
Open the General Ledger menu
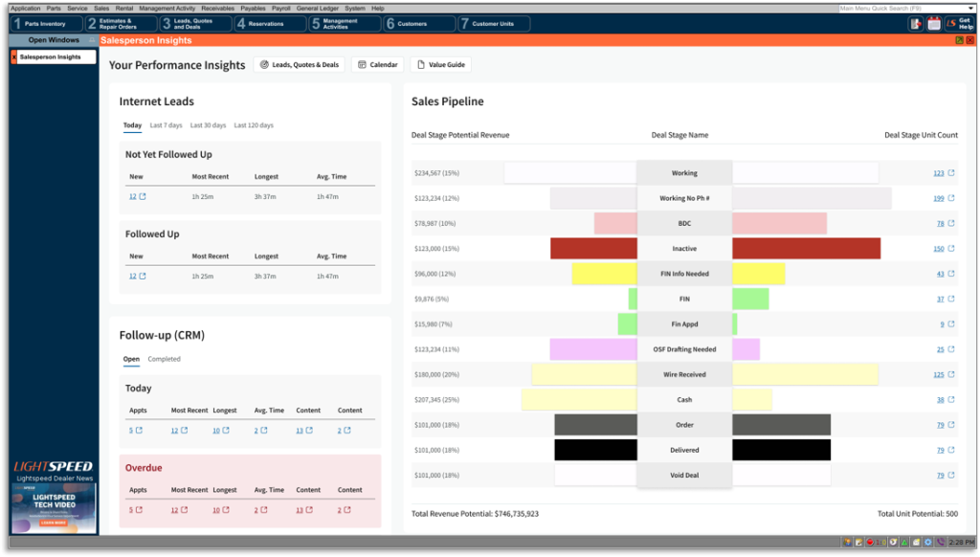318,8
